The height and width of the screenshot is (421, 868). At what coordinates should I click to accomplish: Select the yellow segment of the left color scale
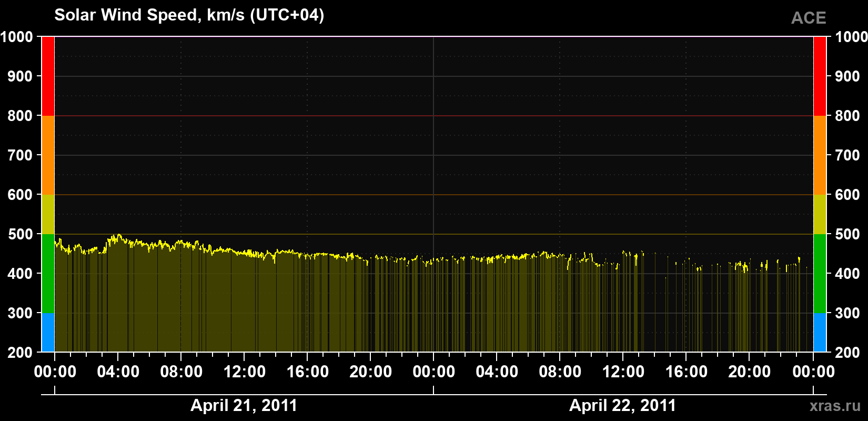point(48,214)
